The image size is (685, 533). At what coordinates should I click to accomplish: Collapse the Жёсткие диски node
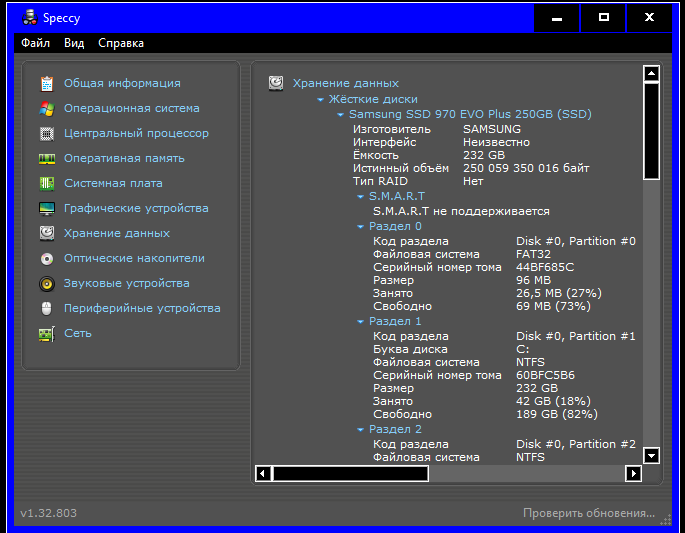click(320, 100)
